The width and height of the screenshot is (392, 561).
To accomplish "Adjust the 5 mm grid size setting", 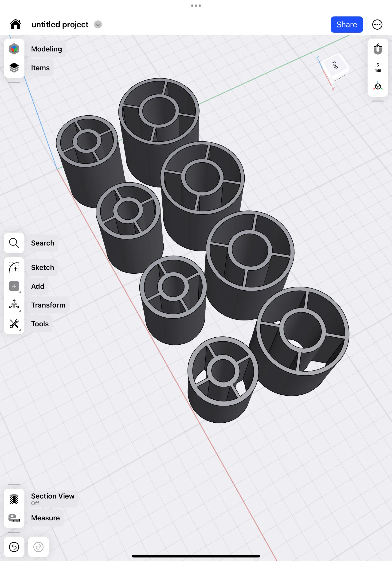I will coord(378,68).
